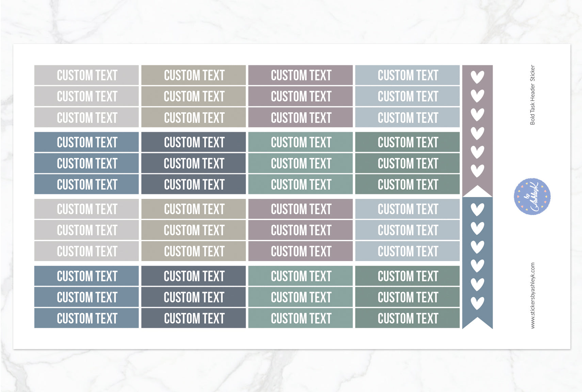
Task: Click the bottom-right dark green CUSTOM TEXT sticker
Action: pyautogui.click(x=407, y=318)
